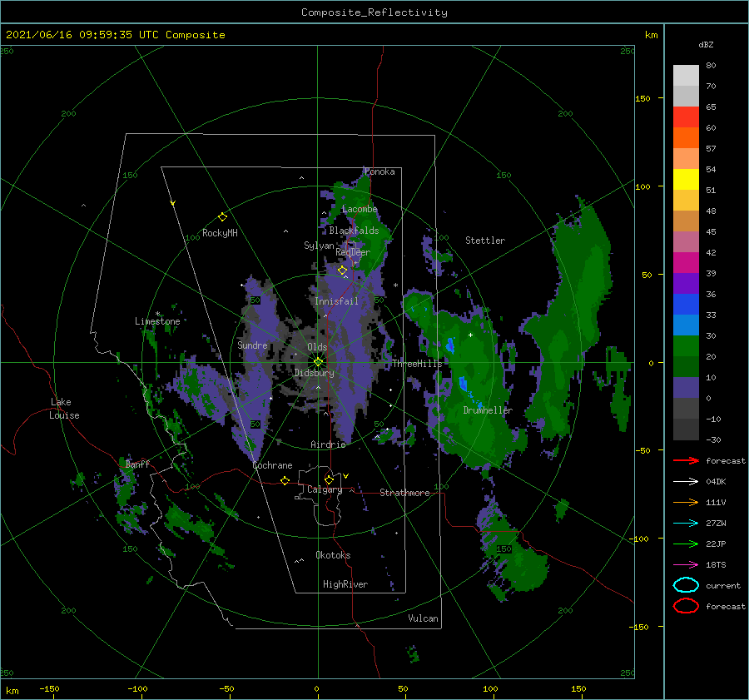Click the Olds city label

click(317, 347)
